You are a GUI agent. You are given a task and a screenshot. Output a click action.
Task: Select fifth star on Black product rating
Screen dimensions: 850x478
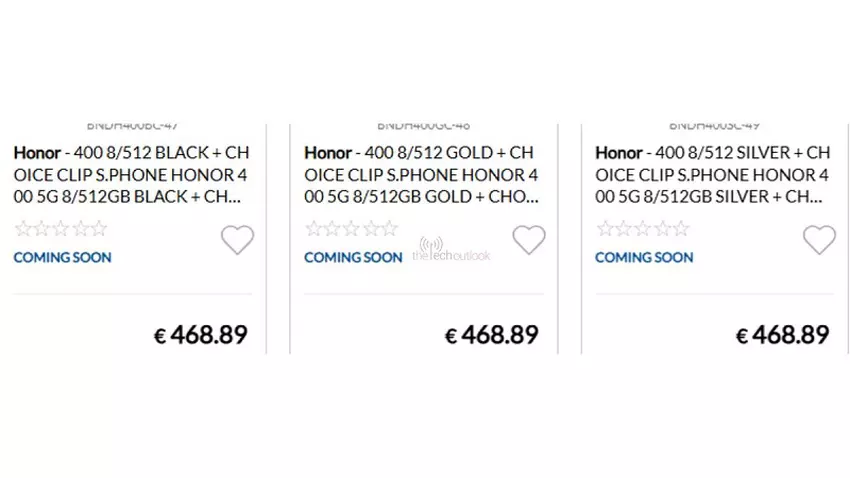click(x=98, y=229)
